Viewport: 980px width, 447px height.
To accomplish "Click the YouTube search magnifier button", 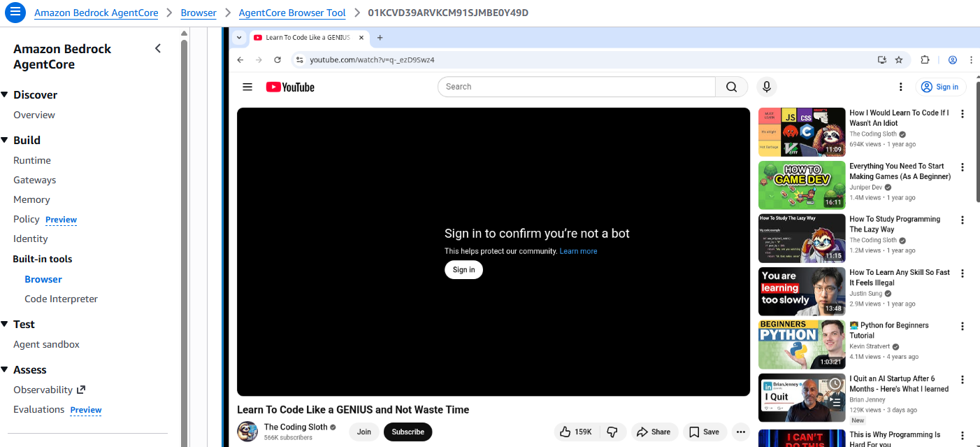I will (x=732, y=87).
